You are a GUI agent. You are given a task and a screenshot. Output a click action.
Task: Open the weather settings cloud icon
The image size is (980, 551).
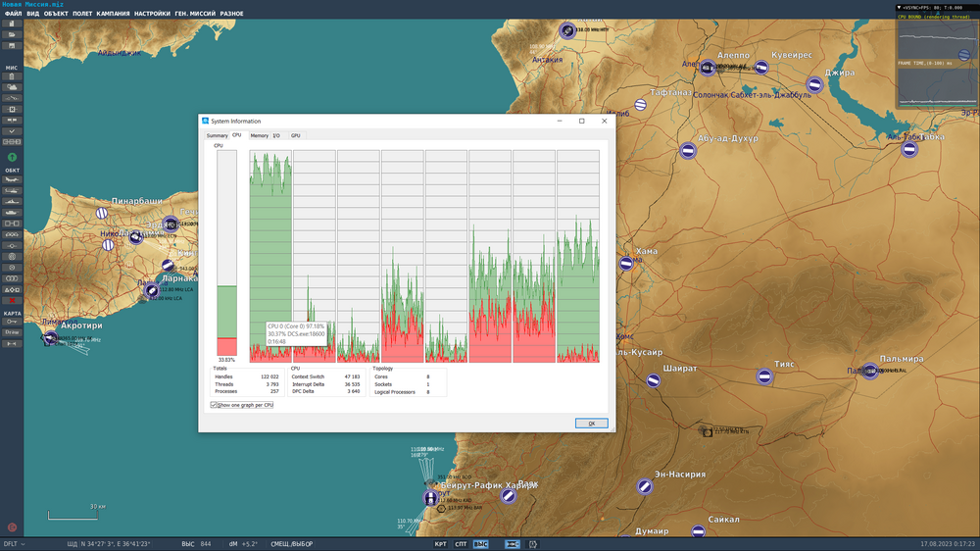12,87
